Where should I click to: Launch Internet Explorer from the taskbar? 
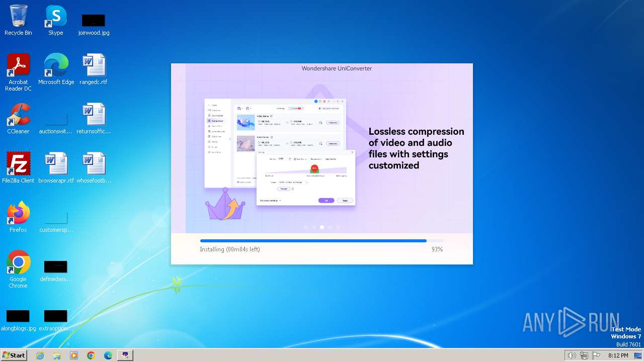tap(40, 355)
